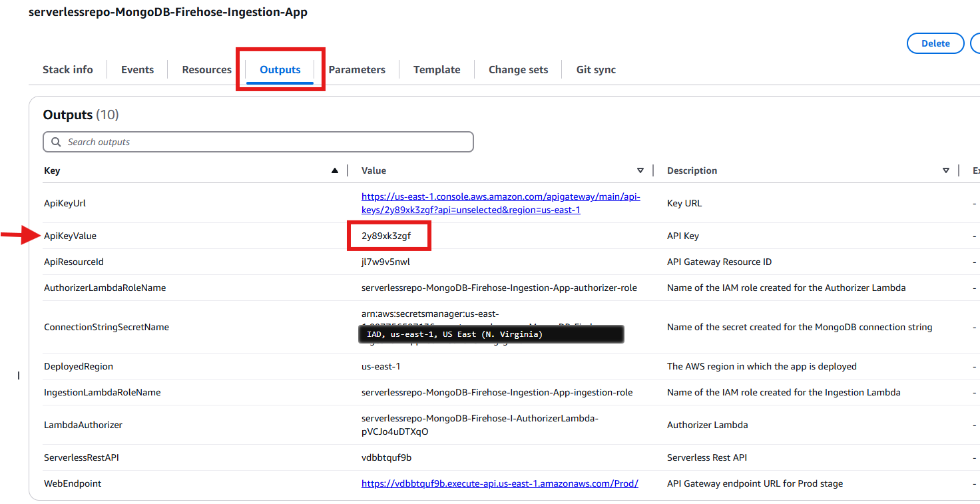Go to the Parameters tab
This screenshot has width=980, height=504.
tap(357, 69)
